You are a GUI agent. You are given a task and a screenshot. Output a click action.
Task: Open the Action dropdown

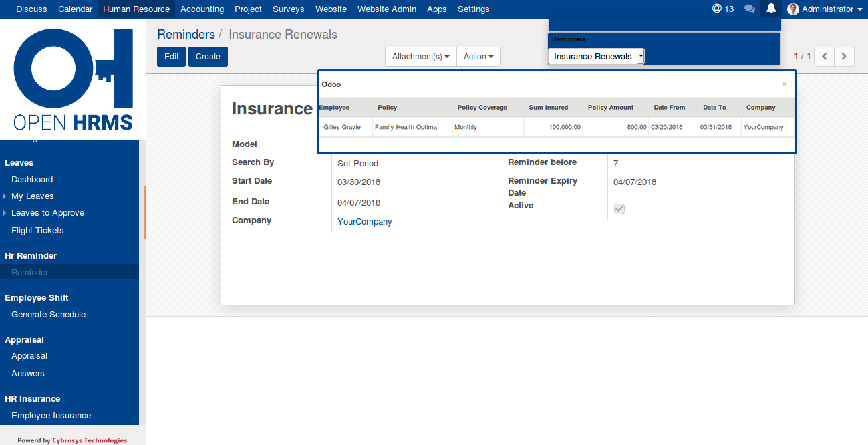point(478,57)
